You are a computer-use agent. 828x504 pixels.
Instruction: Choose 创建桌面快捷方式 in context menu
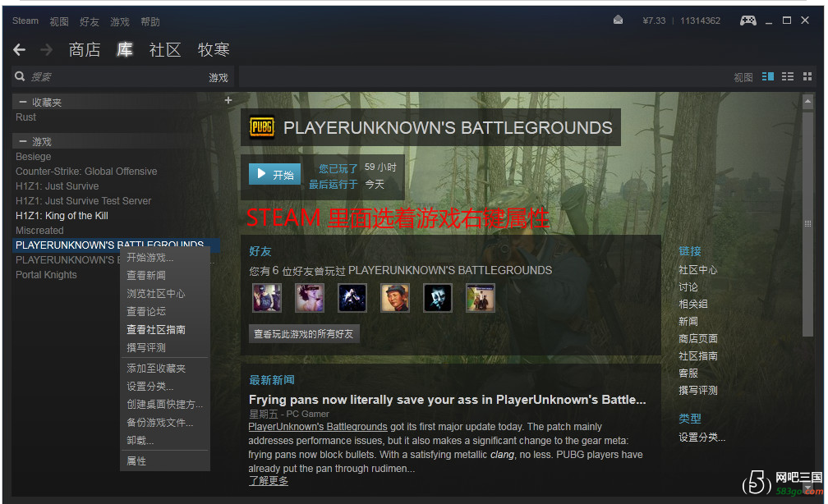click(x=165, y=404)
